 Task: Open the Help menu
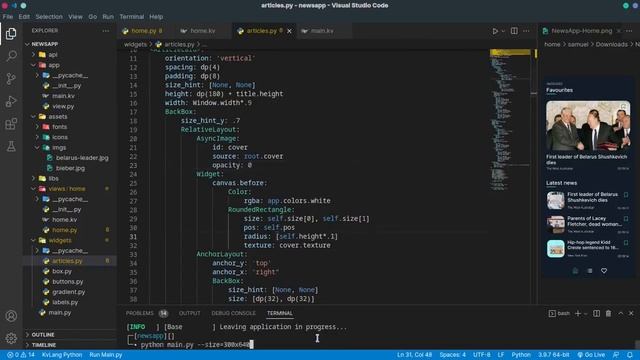click(156, 17)
